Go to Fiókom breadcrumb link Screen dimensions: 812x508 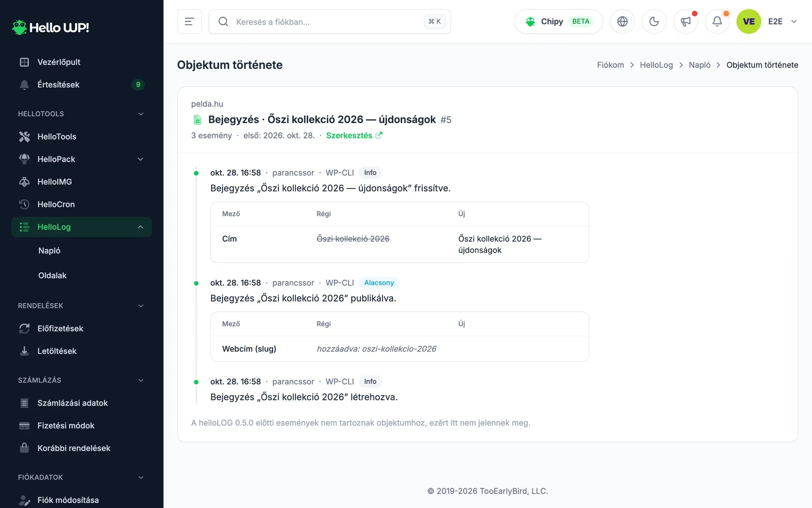coord(610,65)
